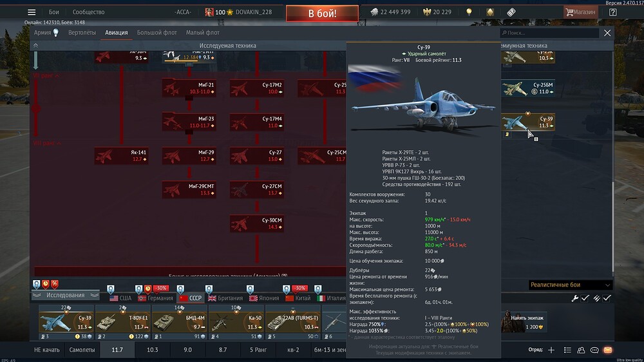
Task: Open the contacts list icon
Action: [x=567, y=350]
